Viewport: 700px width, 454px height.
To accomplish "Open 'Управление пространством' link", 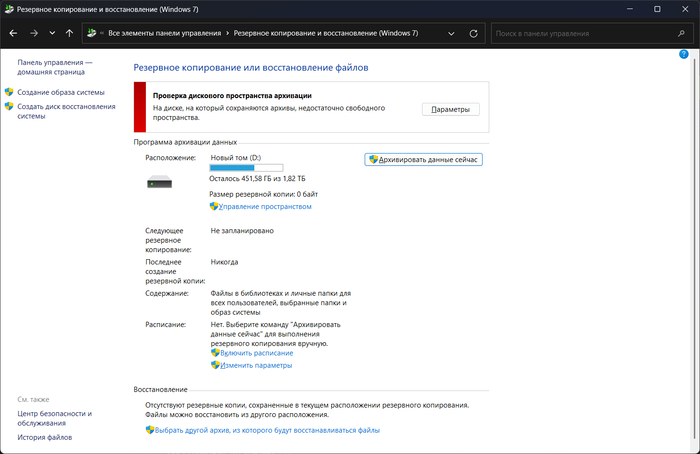I will [265, 207].
